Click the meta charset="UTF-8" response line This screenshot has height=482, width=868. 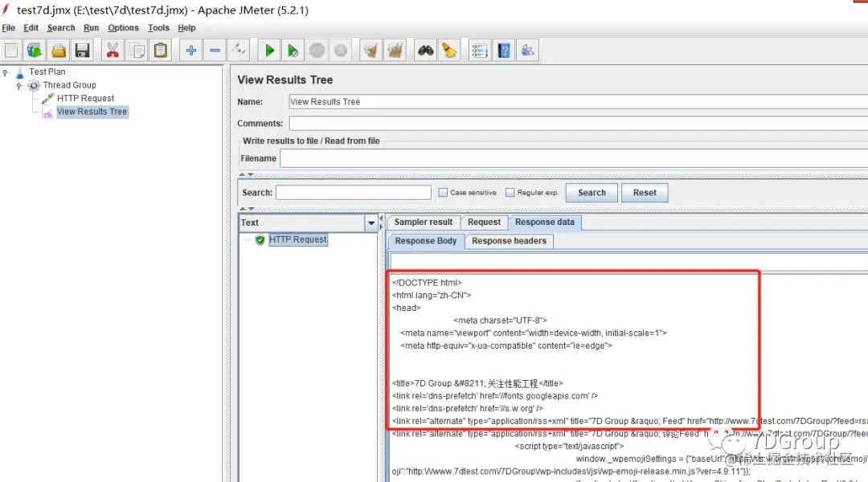[x=500, y=321]
